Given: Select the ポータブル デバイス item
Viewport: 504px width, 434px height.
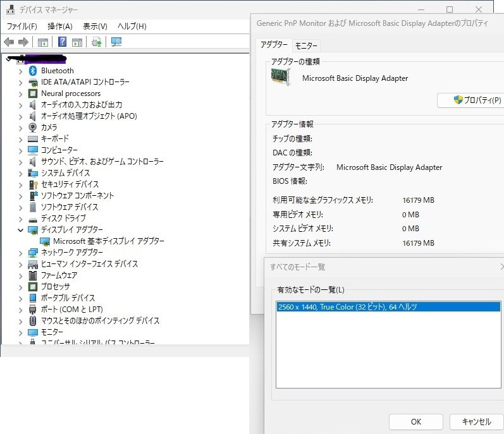Looking at the screenshot, I should 68,298.
